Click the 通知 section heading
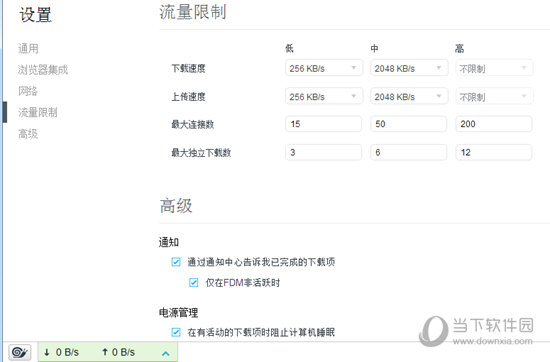550x362 pixels. tap(169, 242)
